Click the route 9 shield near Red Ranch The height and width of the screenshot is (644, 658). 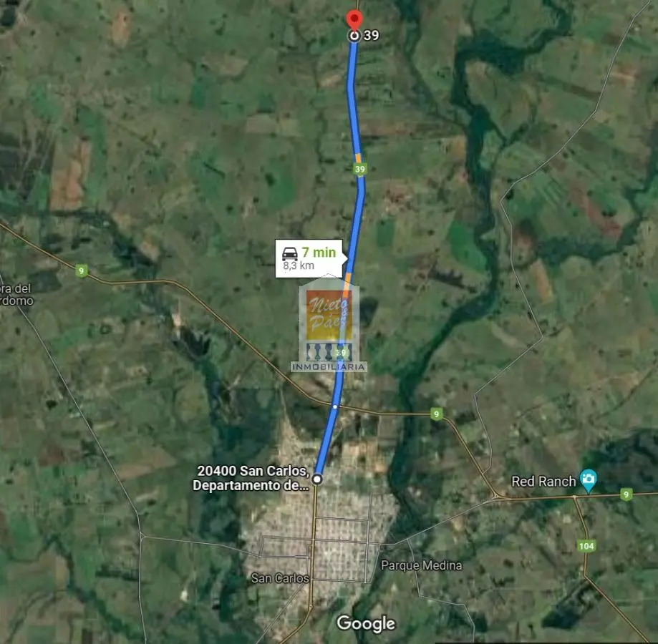click(626, 494)
